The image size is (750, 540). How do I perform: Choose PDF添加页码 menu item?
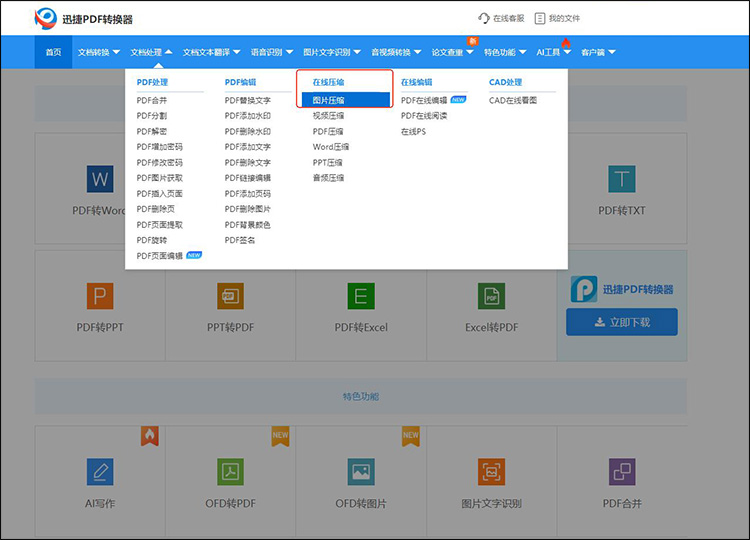[248, 194]
